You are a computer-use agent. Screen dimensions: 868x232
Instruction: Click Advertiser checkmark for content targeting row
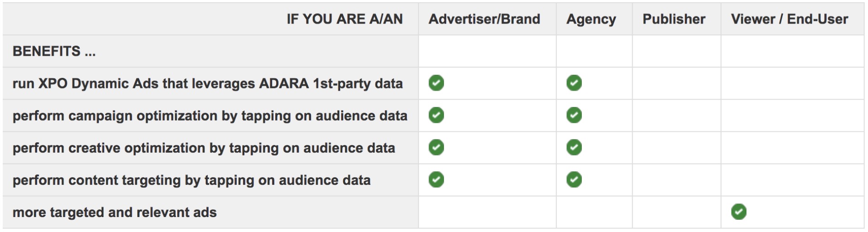click(436, 180)
